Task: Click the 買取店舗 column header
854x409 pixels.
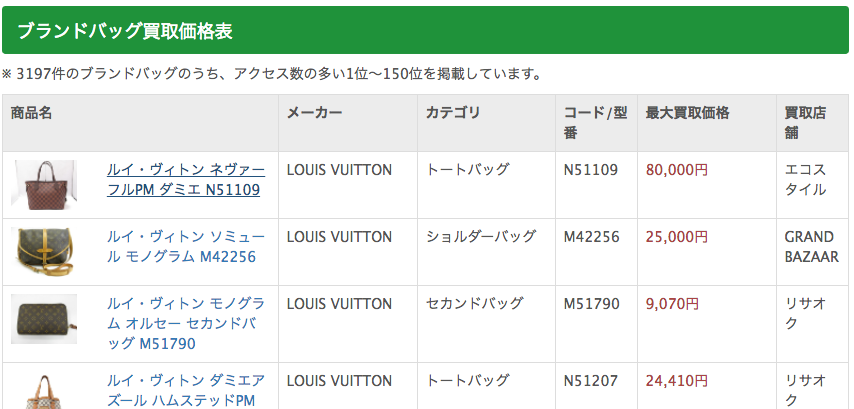Action: coord(805,122)
